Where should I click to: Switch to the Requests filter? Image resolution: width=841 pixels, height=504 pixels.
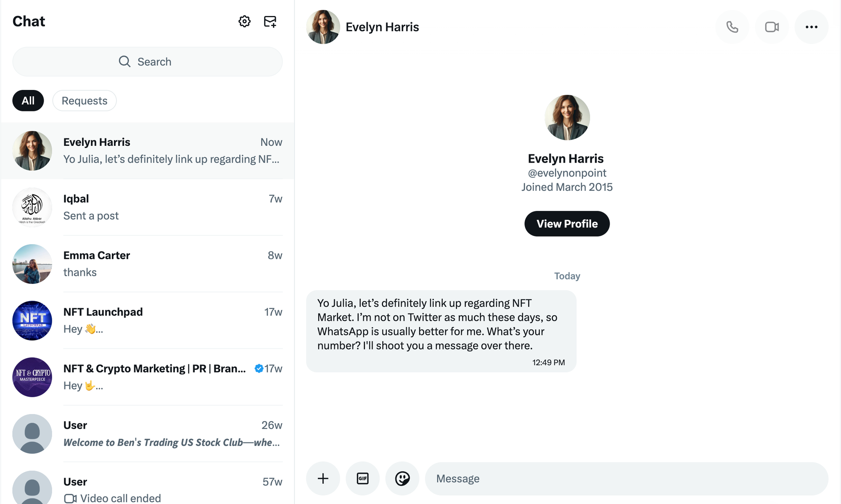click(x=84, y=100)
